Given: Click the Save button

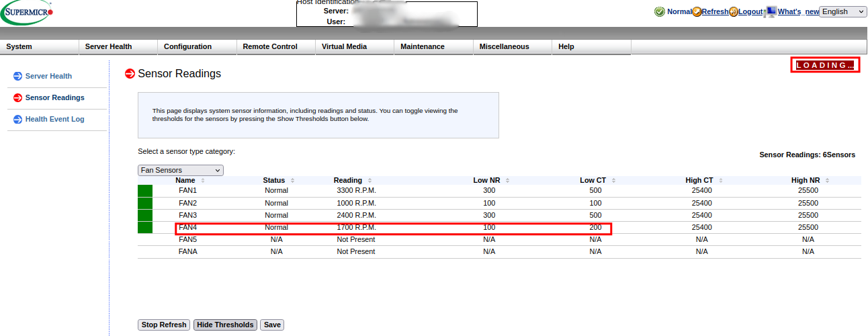Looking at the screenshot, I should coord(272,325).
